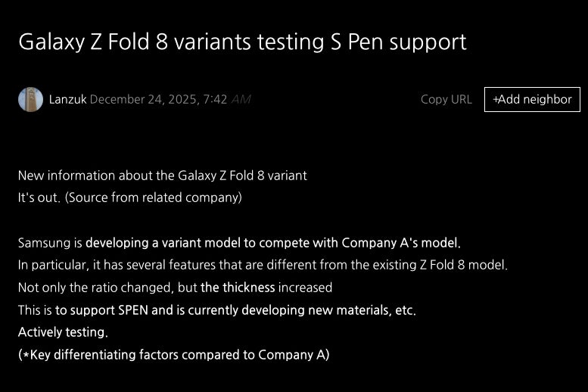Click the AM label after the time
The width and height of the screenshot is (588, 392).
coord(241,99)
